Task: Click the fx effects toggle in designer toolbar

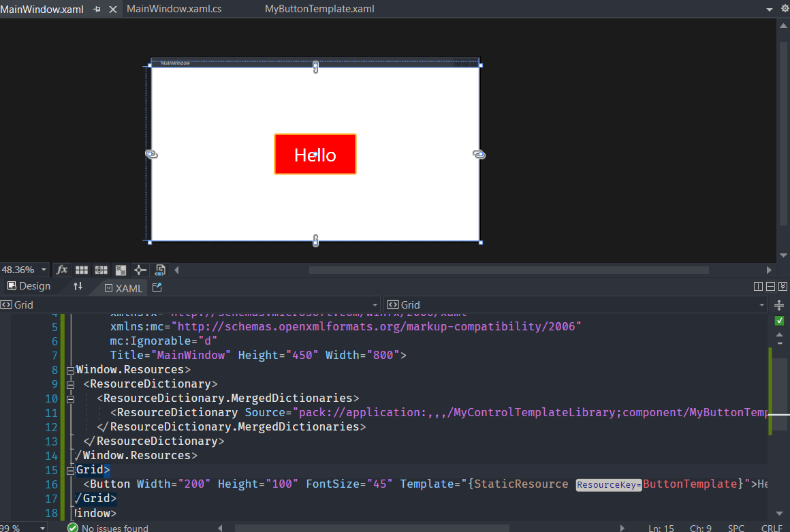Action: pyautogui.click(x=62, y=270)
